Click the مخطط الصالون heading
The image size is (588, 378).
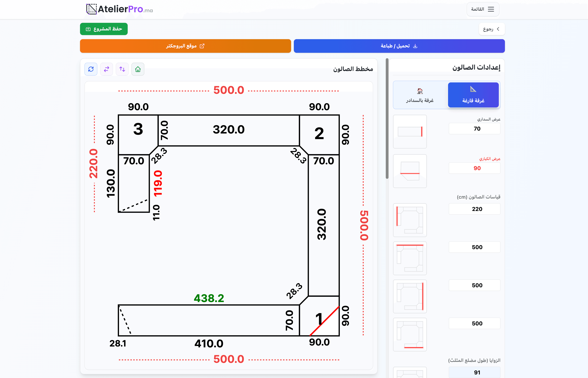[x=353, y=69]
